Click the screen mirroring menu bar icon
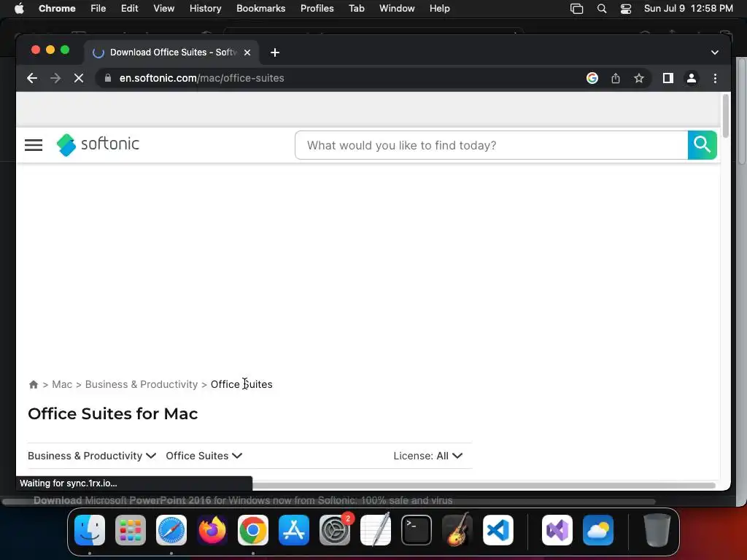 (576, 9)
